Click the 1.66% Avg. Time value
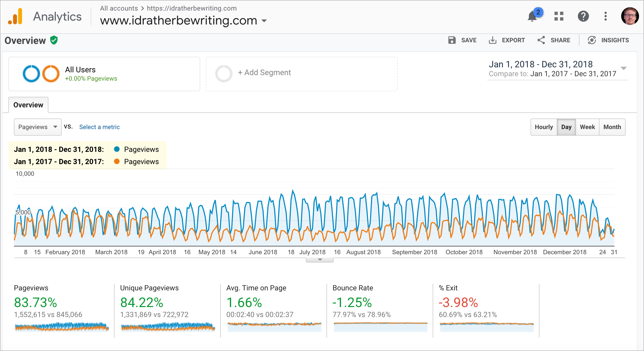Screen dimensions: 644x351 pyautogui.click(x=244, y=303)
